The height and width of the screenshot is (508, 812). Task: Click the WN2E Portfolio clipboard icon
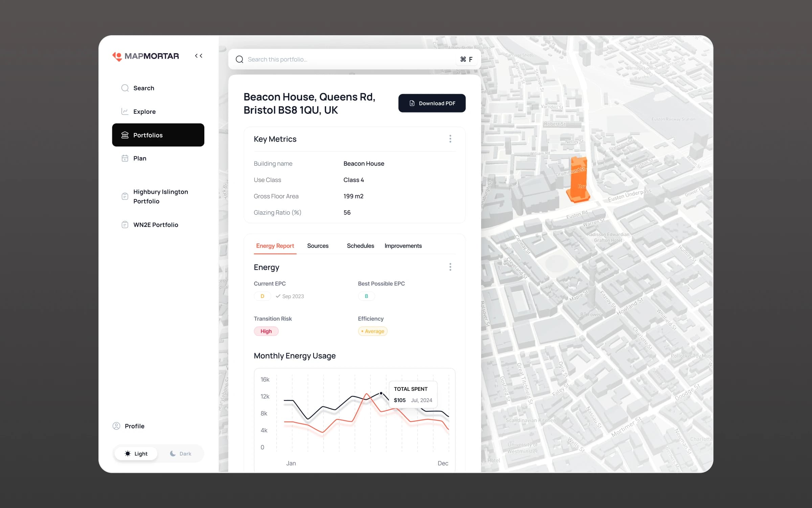tap(125, 225)
